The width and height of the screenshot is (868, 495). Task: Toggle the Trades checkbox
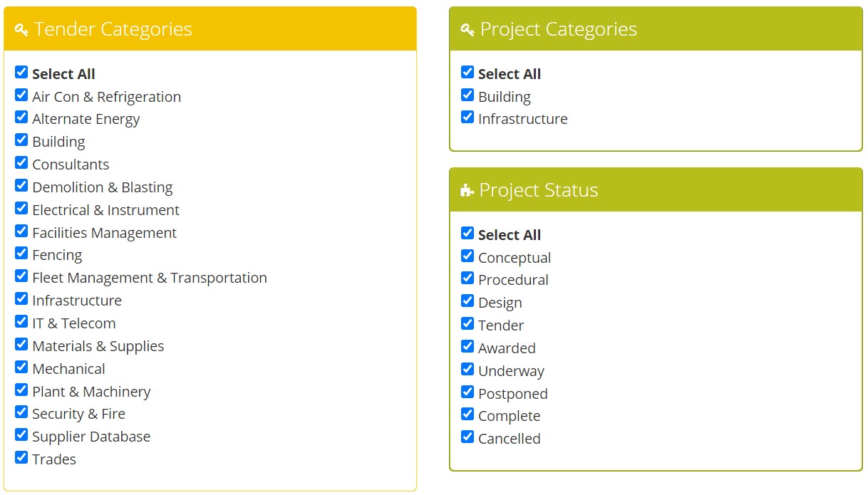coord(21,457)
